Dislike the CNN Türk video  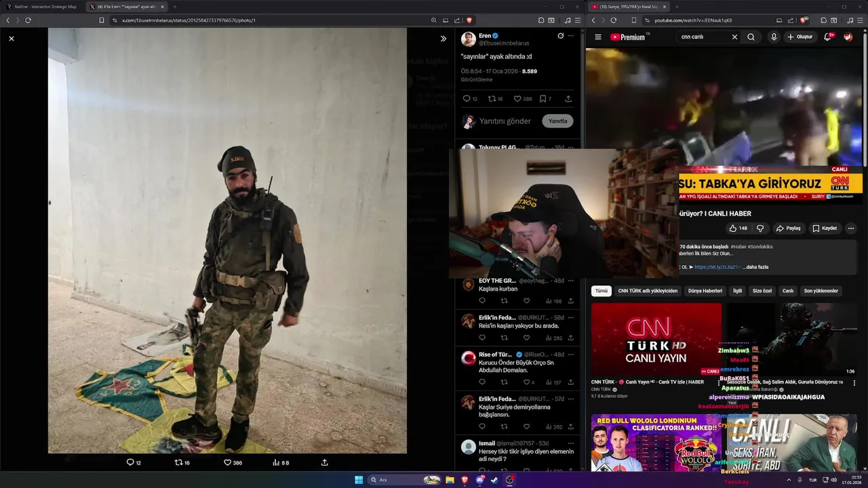tap(760, 228)
